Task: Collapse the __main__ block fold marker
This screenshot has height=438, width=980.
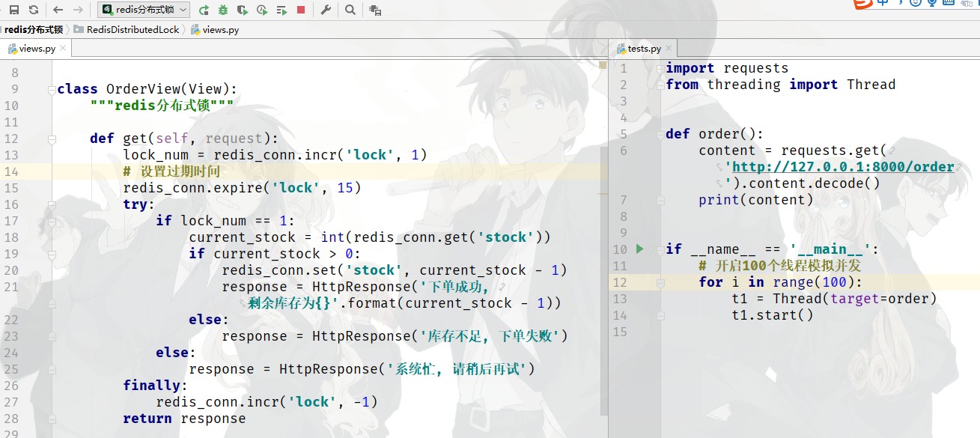Action: [x=660, y=249]
